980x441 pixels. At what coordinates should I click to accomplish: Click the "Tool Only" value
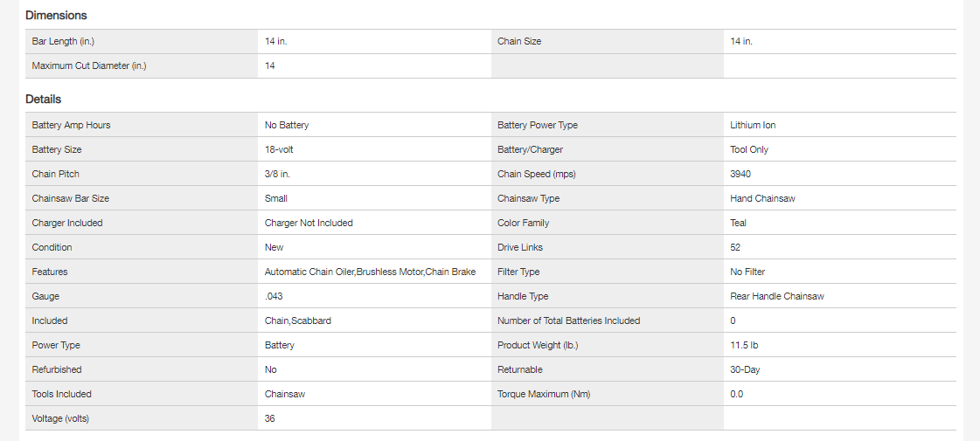[749, 149]
